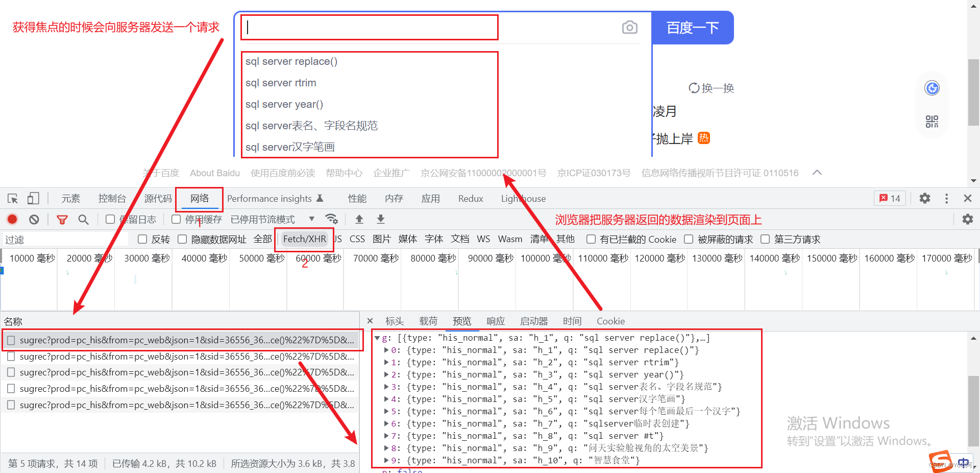Click the camera image-search icon

(630, 27)
